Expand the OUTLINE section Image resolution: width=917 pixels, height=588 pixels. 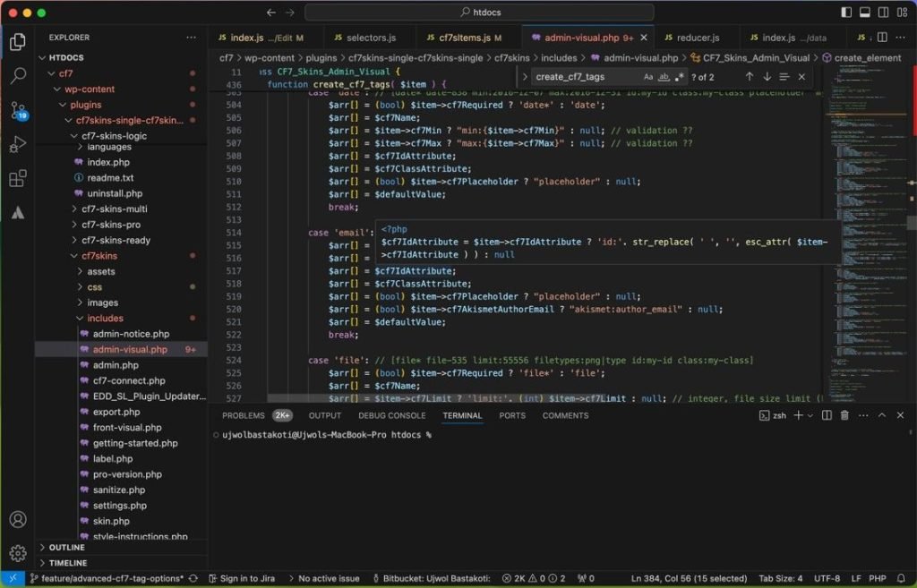pyautogui.click(x=67, y=548)
